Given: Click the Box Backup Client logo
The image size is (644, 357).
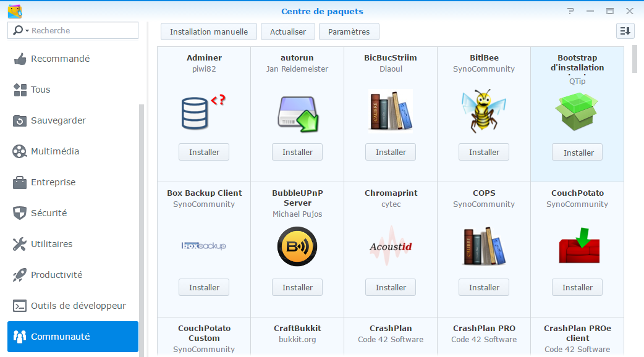Looking at the screenshot, I should 204,246.
